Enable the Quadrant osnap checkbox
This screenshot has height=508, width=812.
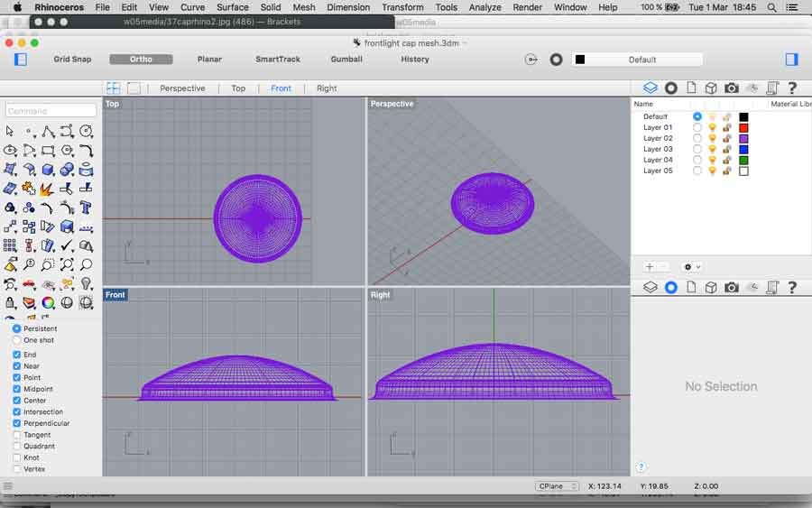[16, 447]
